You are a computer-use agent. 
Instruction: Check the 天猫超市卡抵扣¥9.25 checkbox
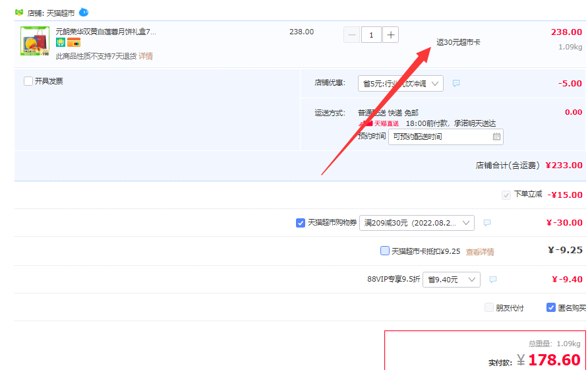pyautogui.click(x=385, y=251)
